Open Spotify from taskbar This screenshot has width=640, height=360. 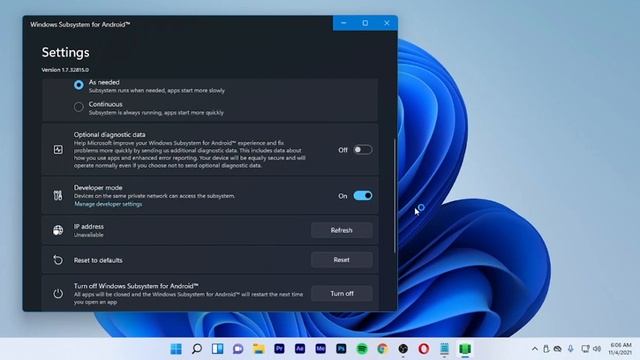click(x=362, y=349)
